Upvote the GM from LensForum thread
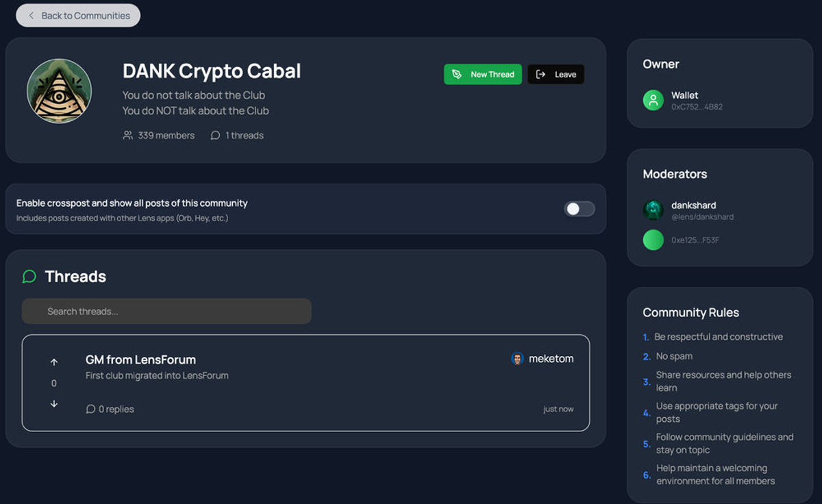 [54, 362]
